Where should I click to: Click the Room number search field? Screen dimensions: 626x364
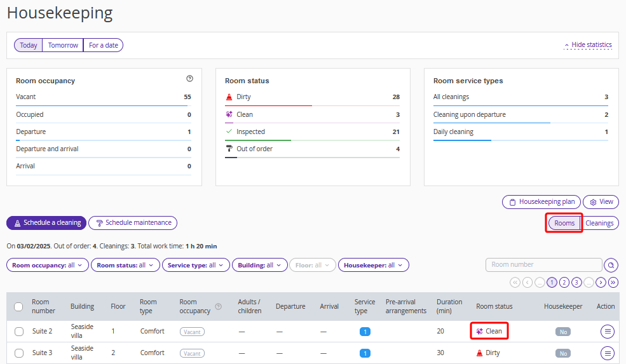[543, 265]
